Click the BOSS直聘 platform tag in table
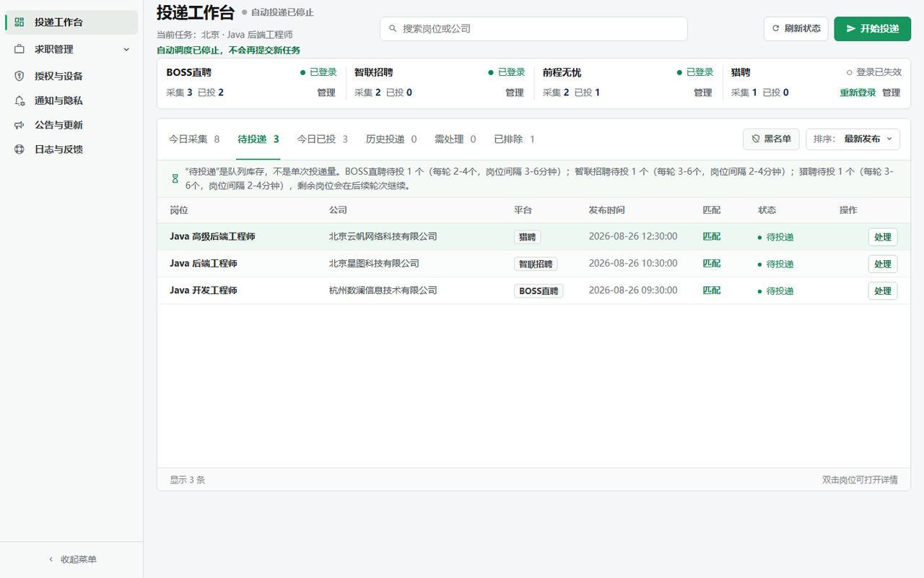 coord(539,290)
